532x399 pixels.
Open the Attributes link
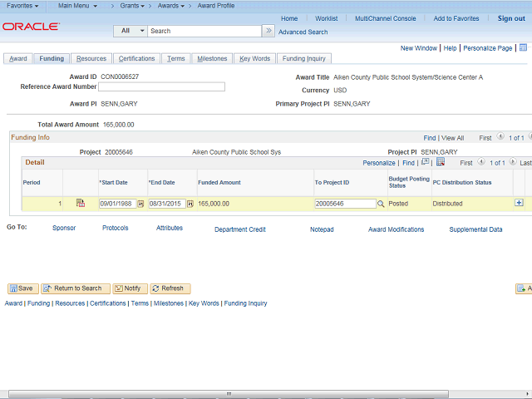point(170,228)
